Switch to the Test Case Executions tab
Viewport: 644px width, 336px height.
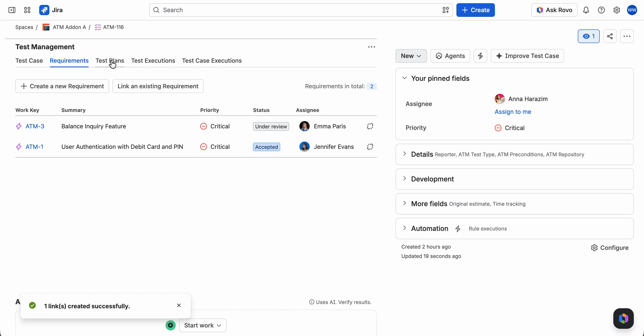212,61
